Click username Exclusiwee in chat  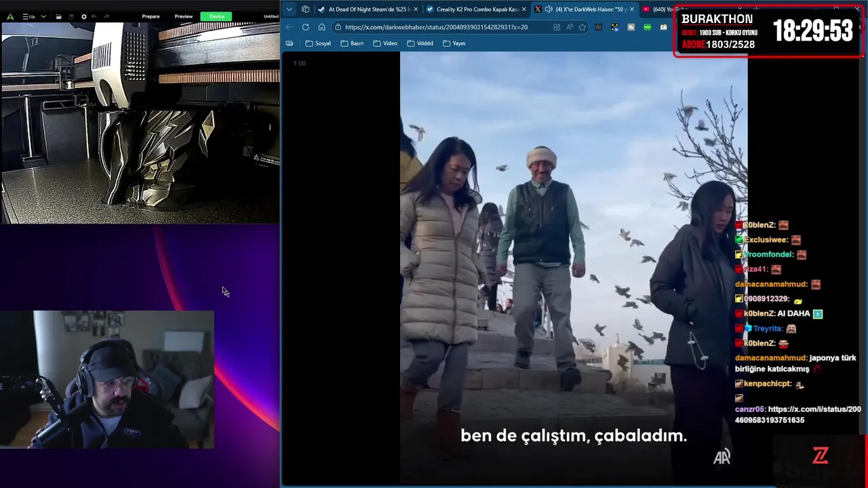click(x=766, y=240)
